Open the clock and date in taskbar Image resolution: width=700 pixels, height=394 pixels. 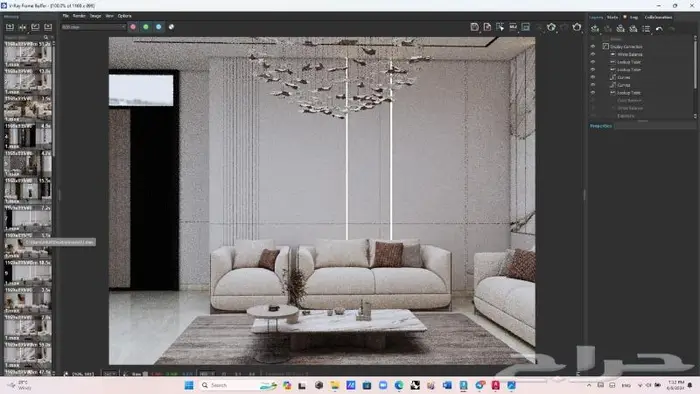pyautogui.click(x=676, y=385)
